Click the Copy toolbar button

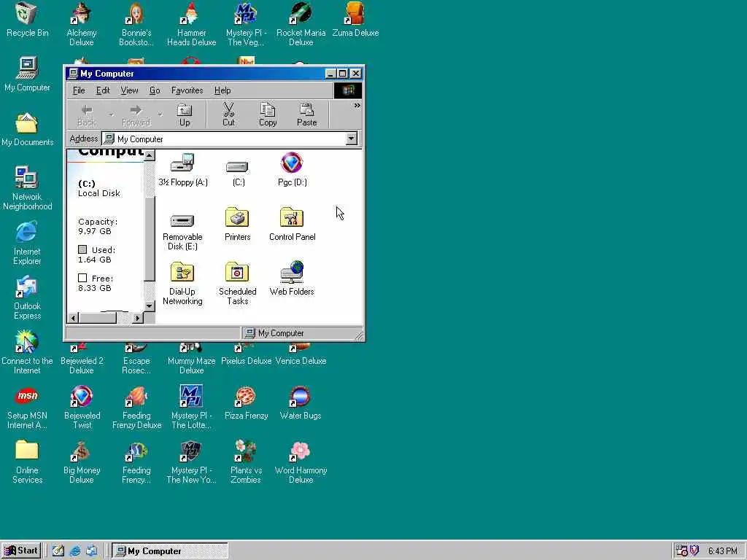(x=268, y=114)
